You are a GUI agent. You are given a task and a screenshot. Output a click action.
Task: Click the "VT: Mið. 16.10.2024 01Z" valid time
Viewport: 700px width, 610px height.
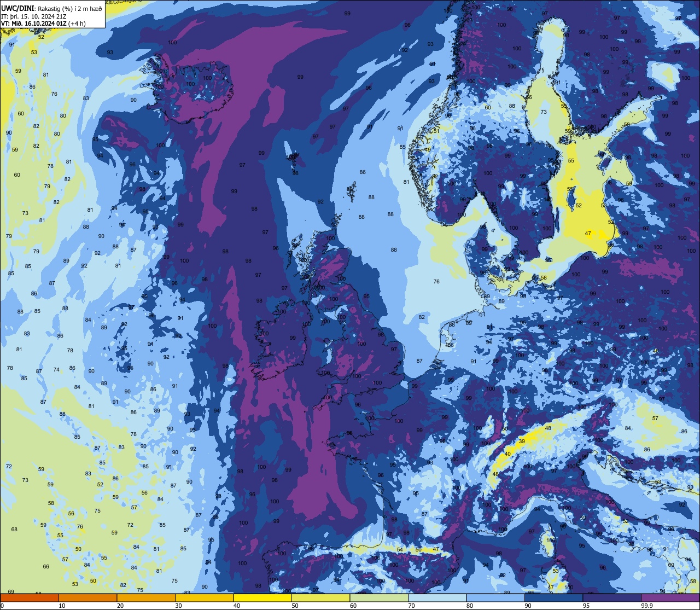[34, 24]
